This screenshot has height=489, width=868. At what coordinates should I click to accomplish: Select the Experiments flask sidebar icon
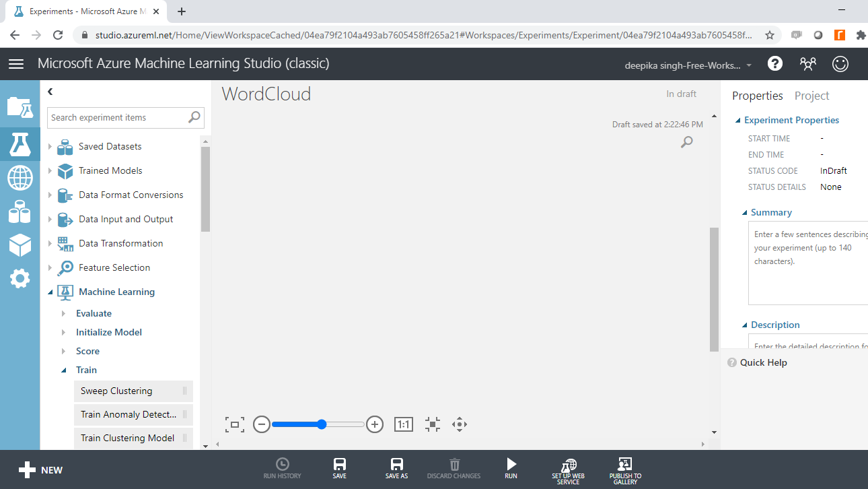[20, 143]
